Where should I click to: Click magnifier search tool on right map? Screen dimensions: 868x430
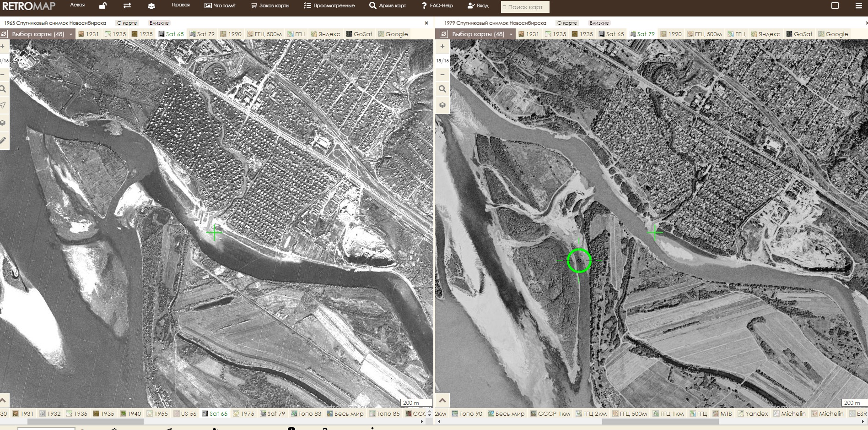click(442, 89)
